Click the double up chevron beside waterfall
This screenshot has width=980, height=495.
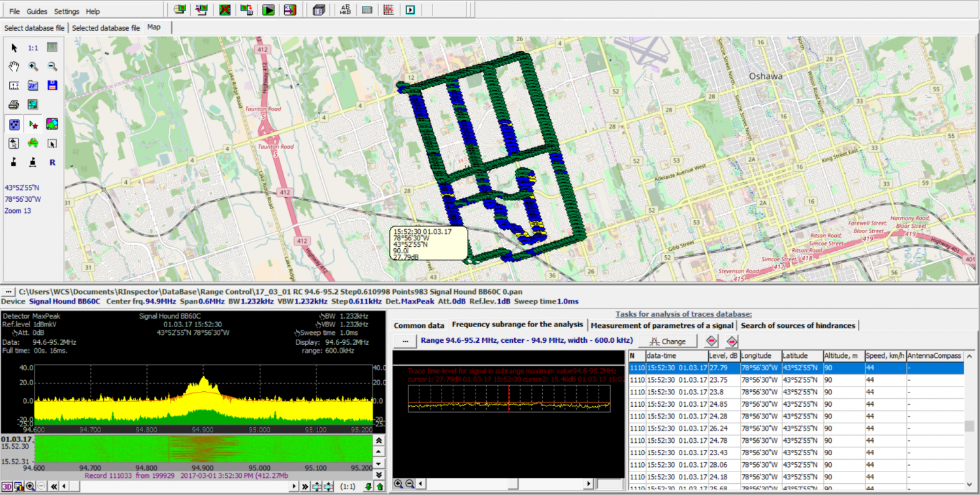pos(380,441)
